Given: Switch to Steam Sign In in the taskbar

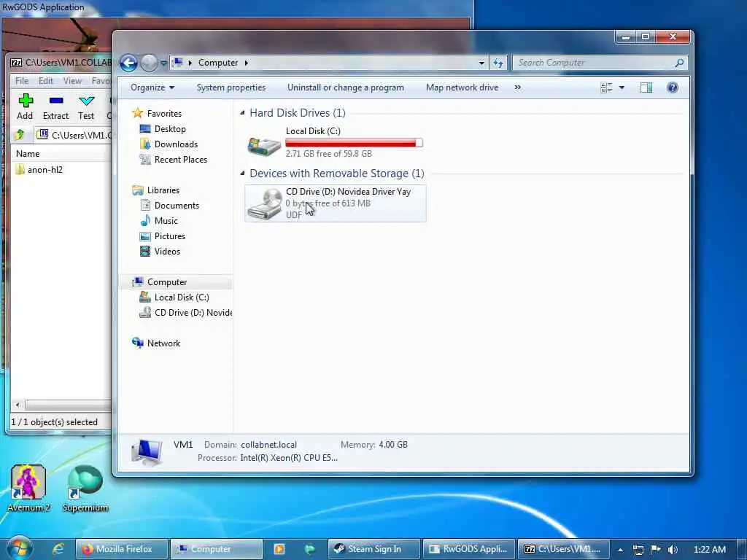Looking at the screenshot, I should point(374,549).
